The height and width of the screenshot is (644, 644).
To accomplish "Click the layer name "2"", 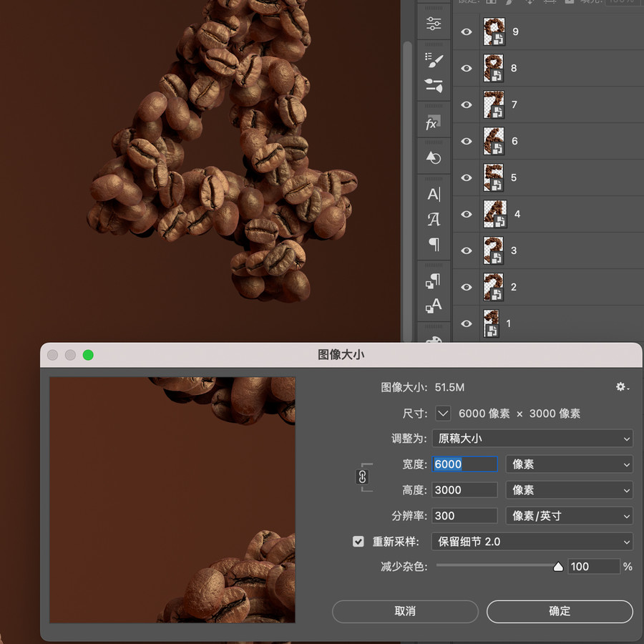I will click(514, 287).
